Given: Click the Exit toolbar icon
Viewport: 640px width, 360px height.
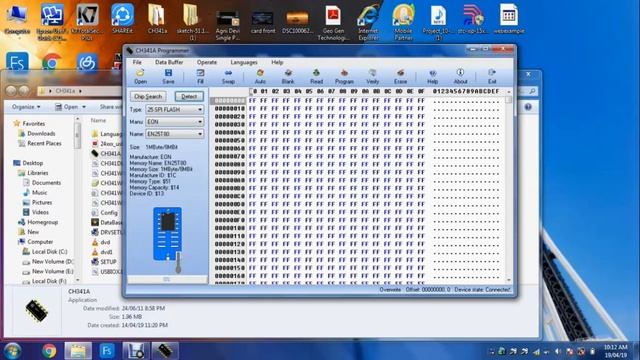Looking at the screenshot, I should [492, 76].
